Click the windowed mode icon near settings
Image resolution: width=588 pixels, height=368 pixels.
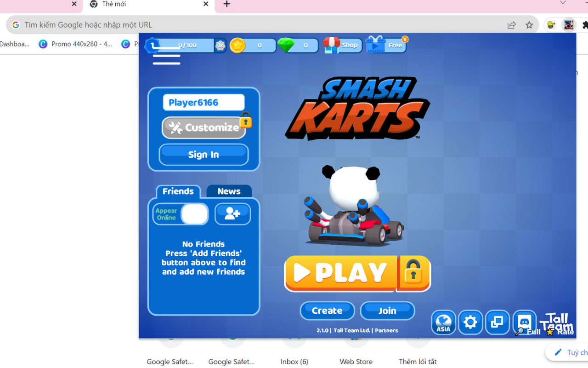point(497,322)
